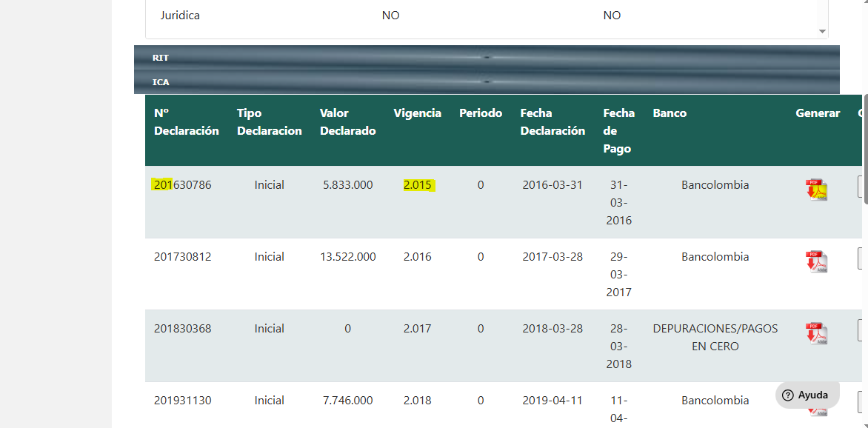Click declaration date 2017-03-28
The image size is (868, 428).
click(x=552, y=257)
